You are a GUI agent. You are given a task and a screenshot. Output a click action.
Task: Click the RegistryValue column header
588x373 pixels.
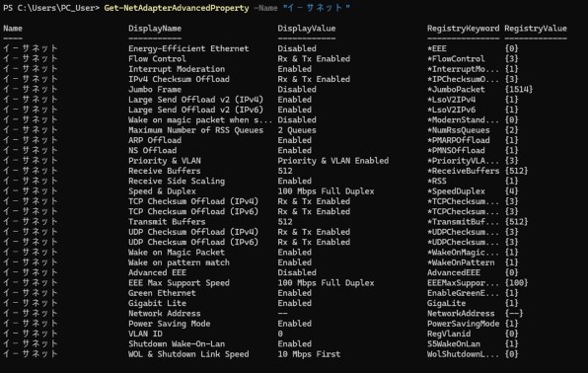(536, 29)
